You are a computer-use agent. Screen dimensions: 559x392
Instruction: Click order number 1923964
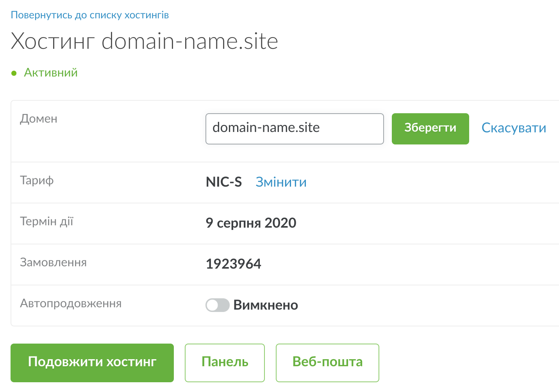pos(233,264)
